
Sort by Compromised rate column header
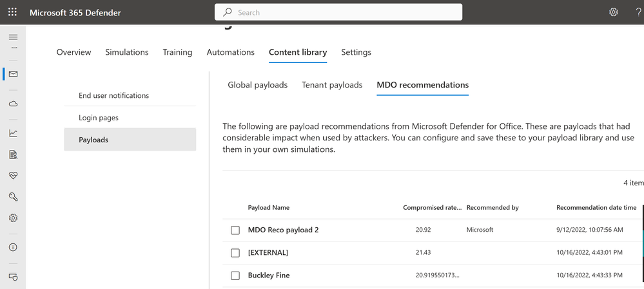(x=432, y=208)
